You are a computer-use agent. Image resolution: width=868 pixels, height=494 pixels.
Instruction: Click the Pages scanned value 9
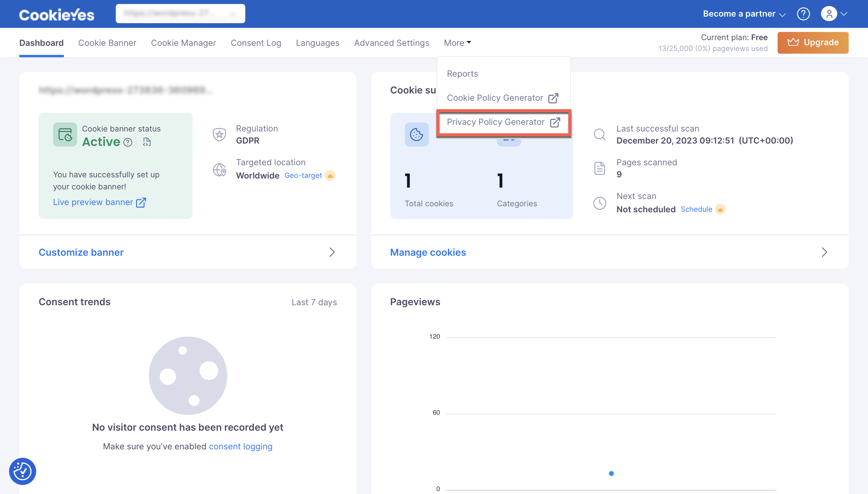tap(619, 174)
